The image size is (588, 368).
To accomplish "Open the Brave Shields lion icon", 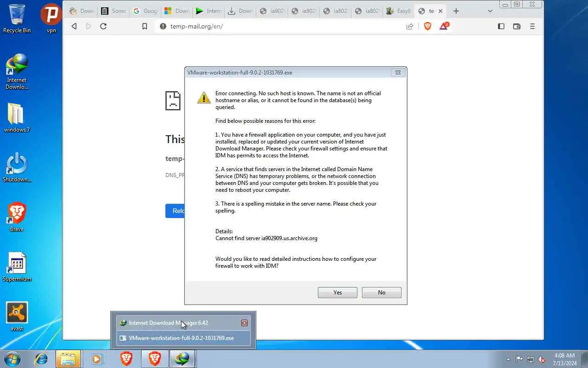I will tap(428, 26).
